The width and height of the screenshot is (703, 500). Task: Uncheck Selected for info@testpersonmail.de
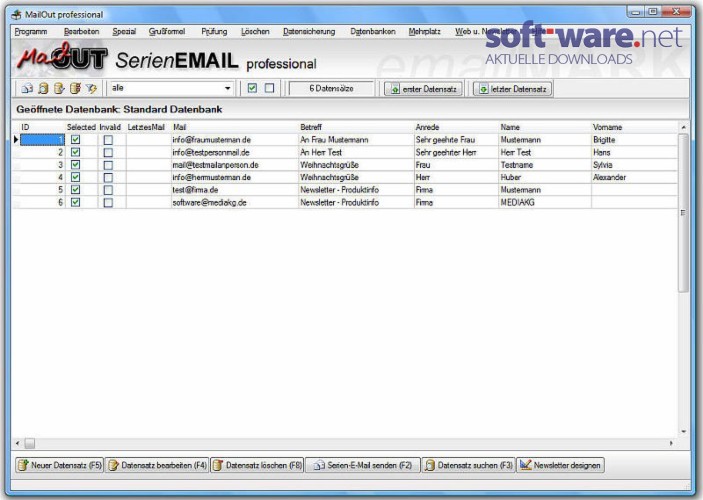(76, 152)
